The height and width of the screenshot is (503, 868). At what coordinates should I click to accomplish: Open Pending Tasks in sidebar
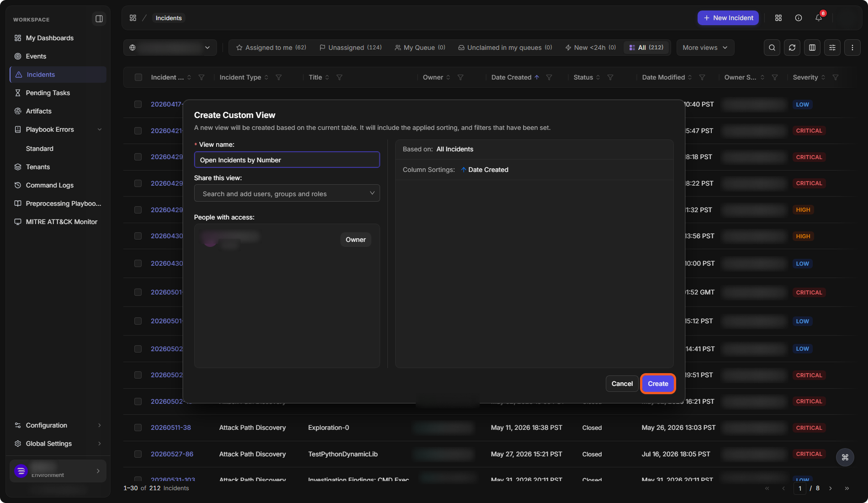tap(58, 93)
